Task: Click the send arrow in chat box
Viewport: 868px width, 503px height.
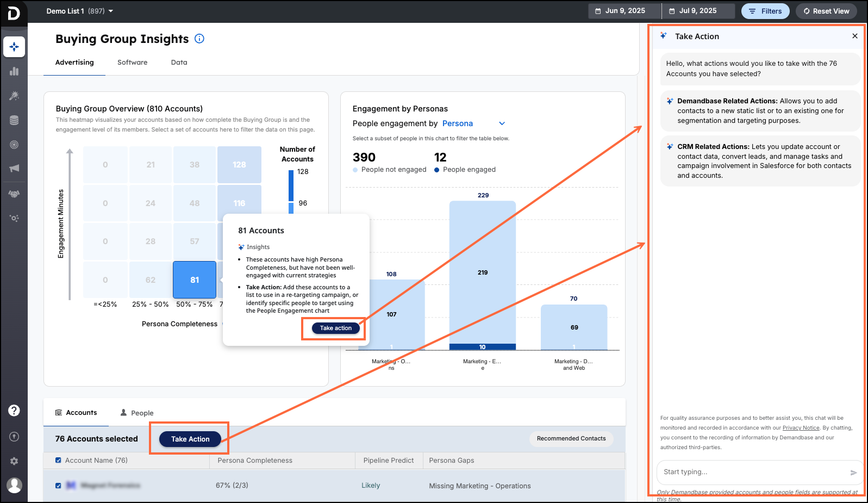Action: click(x=854, y=473)
